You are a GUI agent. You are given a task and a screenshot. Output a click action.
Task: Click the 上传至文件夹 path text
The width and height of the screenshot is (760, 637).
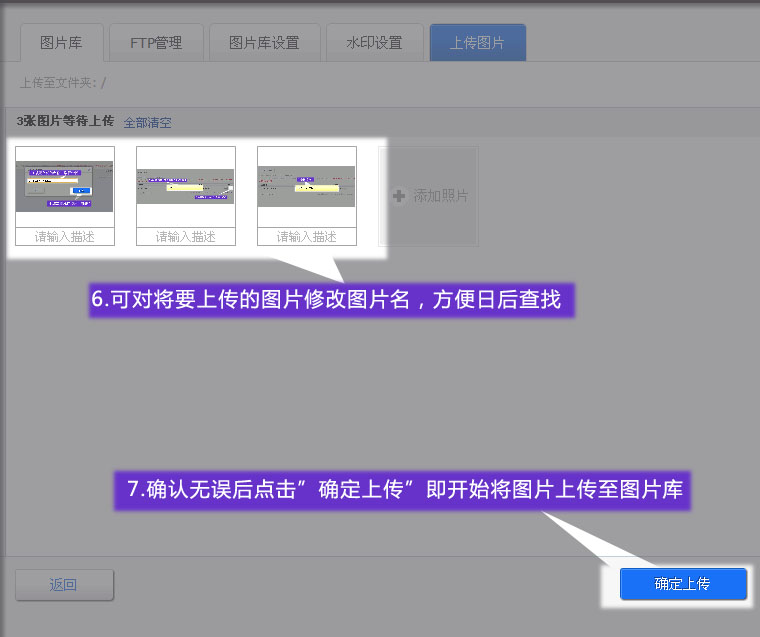tap(62, 83)
